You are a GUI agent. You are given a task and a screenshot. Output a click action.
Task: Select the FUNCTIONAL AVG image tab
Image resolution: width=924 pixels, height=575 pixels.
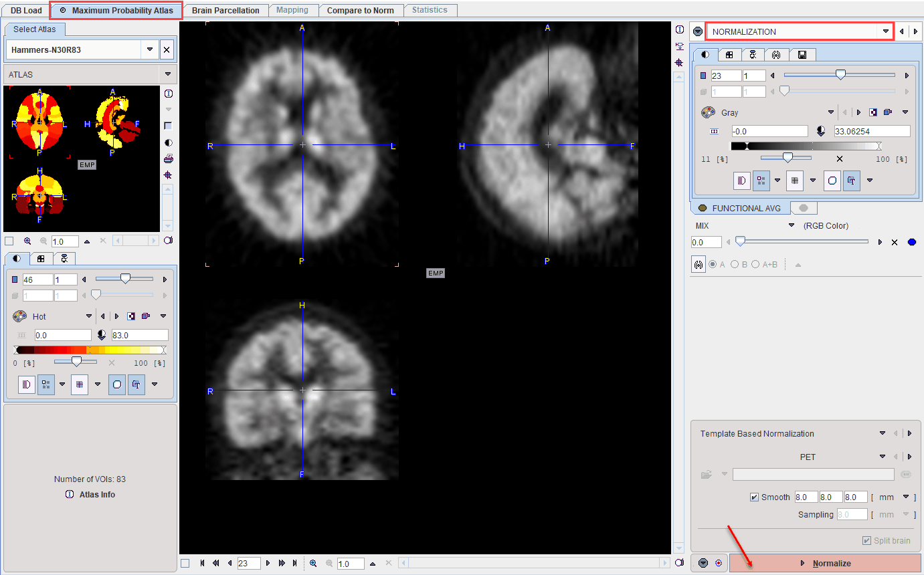tap(740, 208)
